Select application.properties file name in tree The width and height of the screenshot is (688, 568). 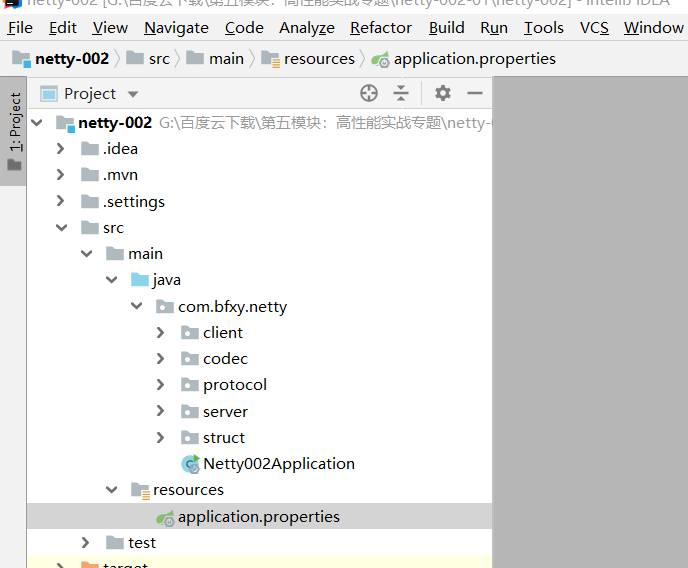(x=259, y=517)
